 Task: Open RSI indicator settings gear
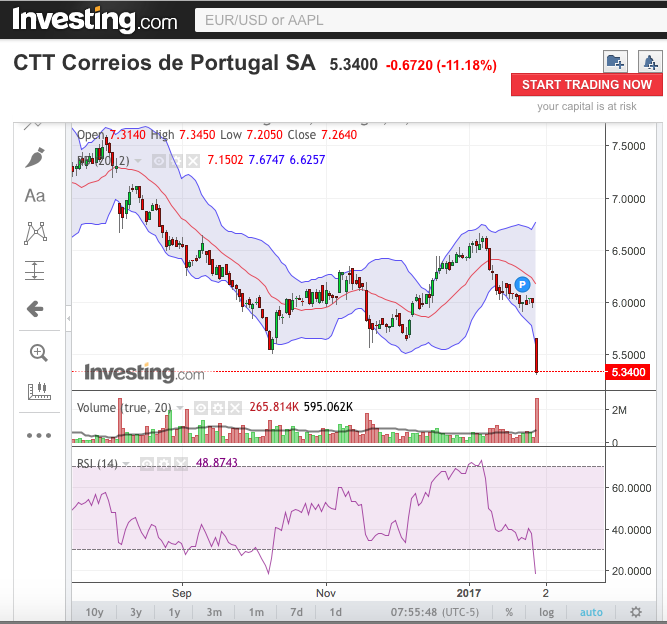tap(164, 464)
